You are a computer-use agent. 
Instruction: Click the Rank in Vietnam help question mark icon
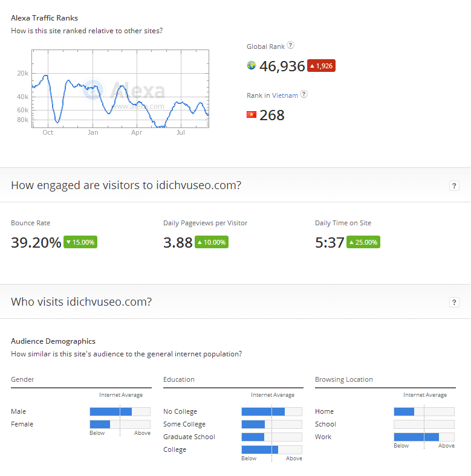tap(304, 94)
